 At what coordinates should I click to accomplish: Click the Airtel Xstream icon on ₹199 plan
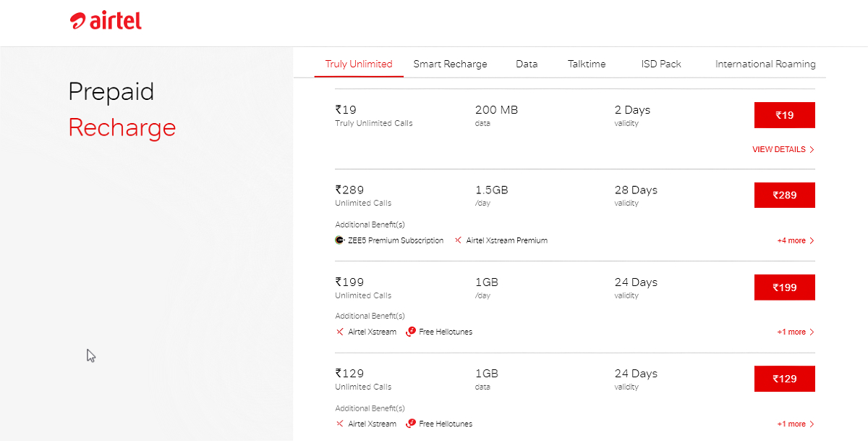tap(339, 332)
